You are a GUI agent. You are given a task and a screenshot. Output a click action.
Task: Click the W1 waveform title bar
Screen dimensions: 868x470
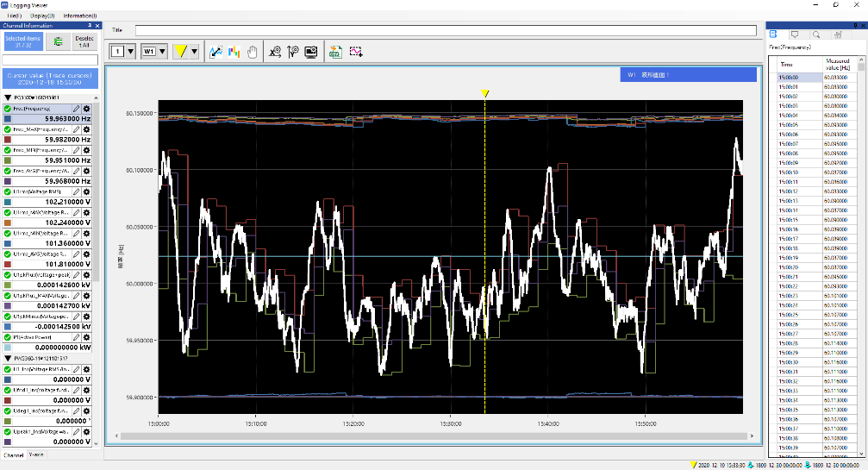coord(688,75)
